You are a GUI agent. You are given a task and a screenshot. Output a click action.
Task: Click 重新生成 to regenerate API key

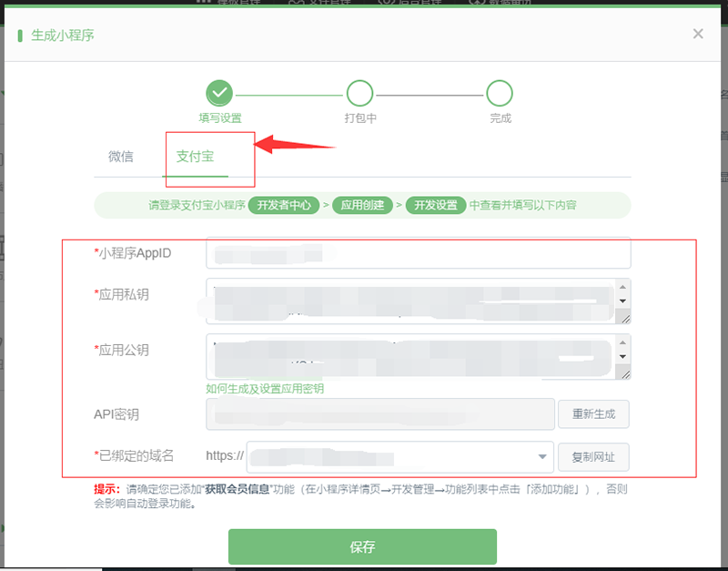pos(593,414)
